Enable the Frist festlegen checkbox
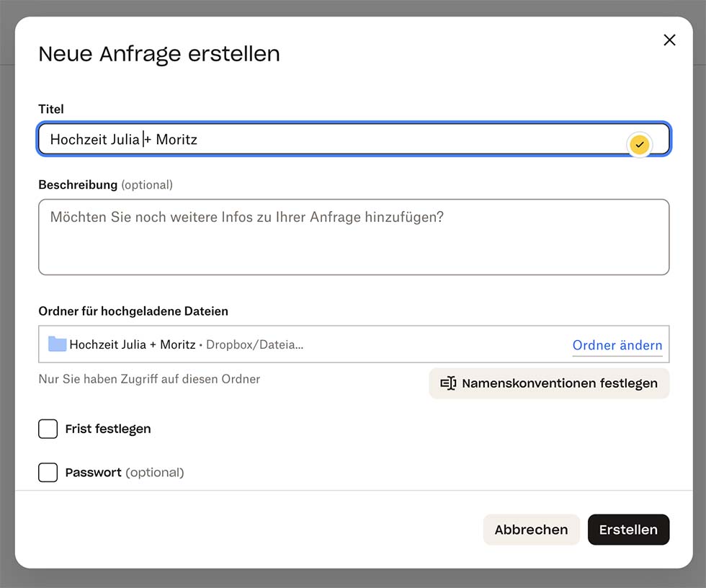Viewport: 706px width, 588px height. coord(48,429)
